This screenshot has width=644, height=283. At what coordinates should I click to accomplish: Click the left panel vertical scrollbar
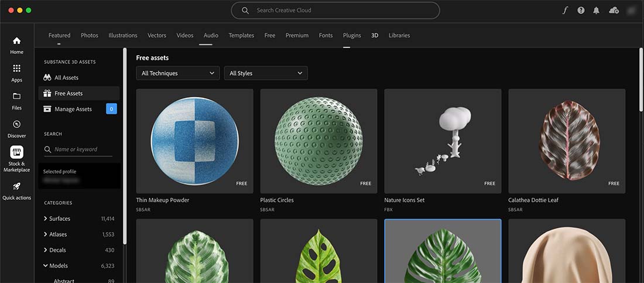[x=125, y=146]
